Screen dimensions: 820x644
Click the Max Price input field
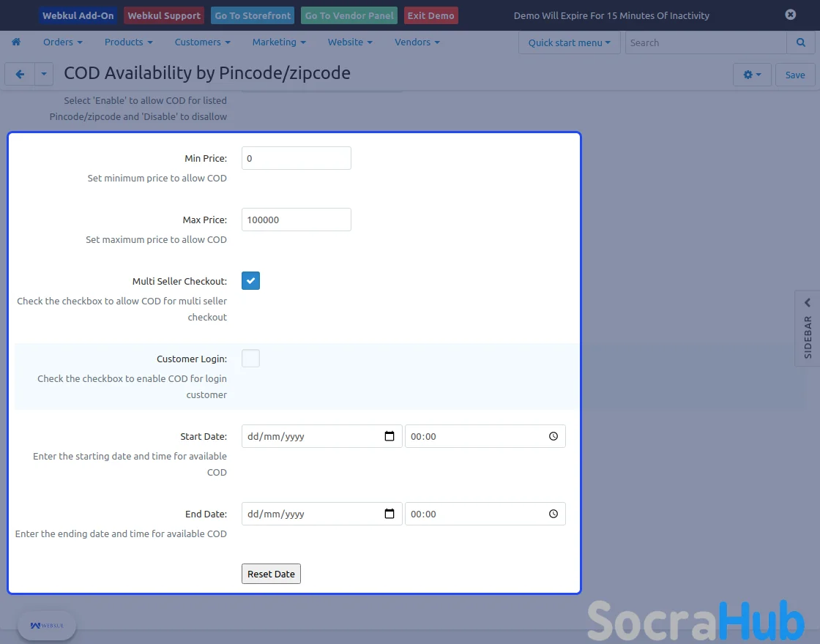point(296,220)
